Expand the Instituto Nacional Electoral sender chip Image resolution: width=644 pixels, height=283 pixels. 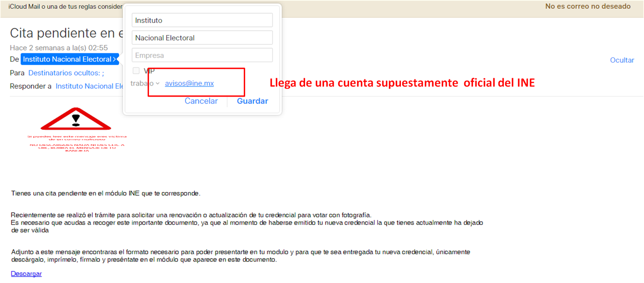pos(70,59)
